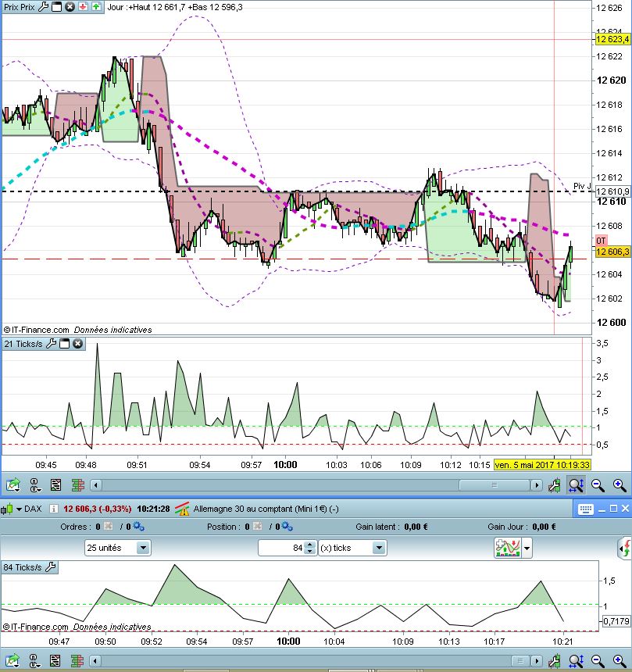Select cursor mode icon in lower chart toolbar
Viewport: 632px width, 672px height.
pos(34,660)
